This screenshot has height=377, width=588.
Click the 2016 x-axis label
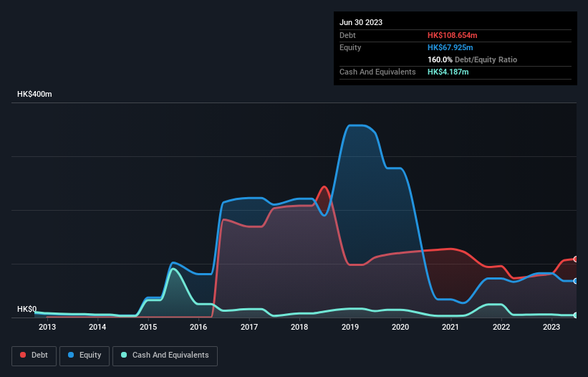(x=198, y=327)
